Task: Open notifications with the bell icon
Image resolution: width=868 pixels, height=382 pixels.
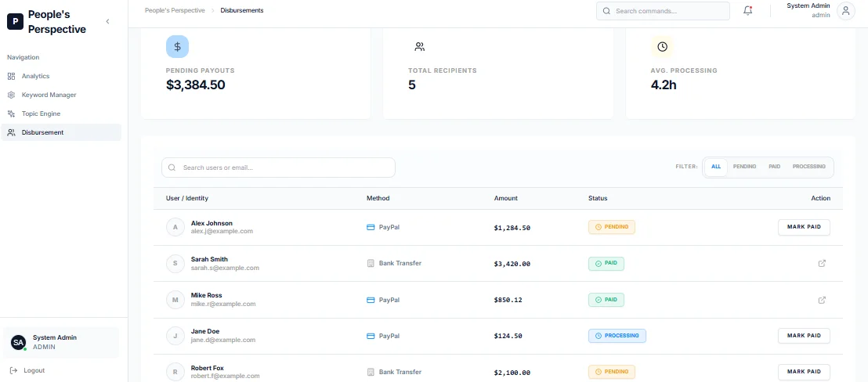Action: 748,10
